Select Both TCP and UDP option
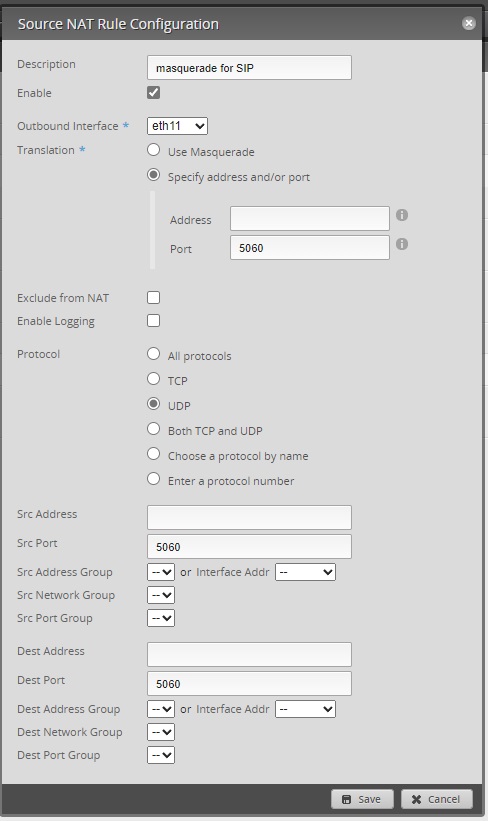Screen dimensions: 488x821 [x=153, y=429]
